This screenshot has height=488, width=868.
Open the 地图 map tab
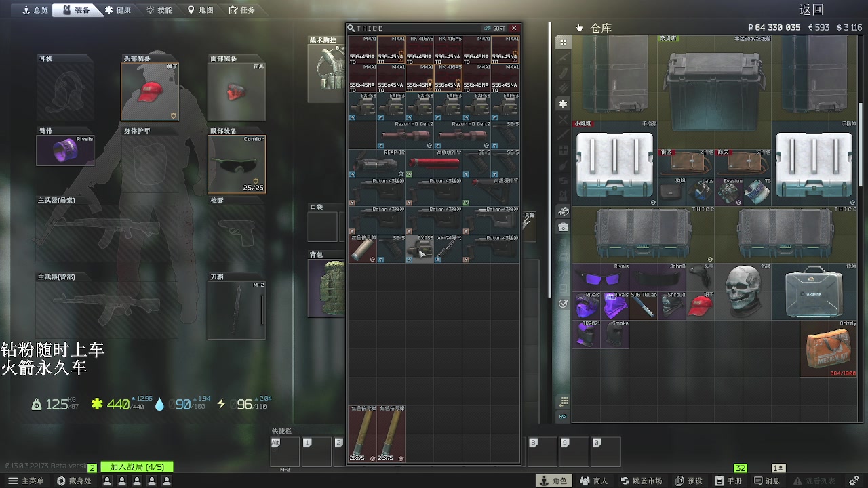201,10
